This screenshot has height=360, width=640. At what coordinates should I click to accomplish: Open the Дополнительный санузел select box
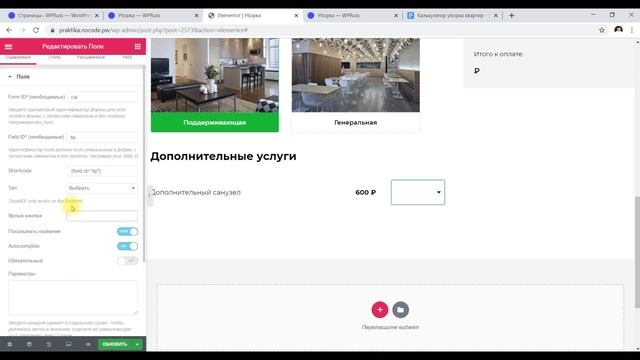[x=418, y=192]
